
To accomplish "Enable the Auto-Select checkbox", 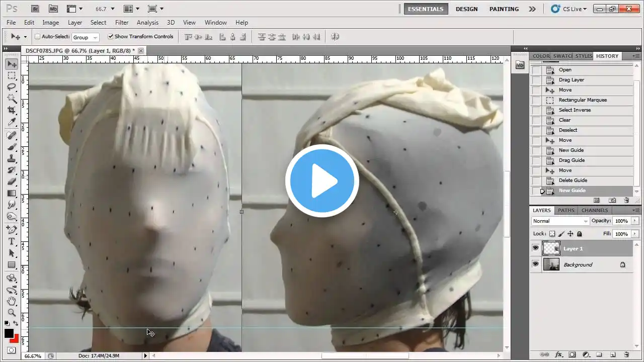I will [x=38, y=37].
